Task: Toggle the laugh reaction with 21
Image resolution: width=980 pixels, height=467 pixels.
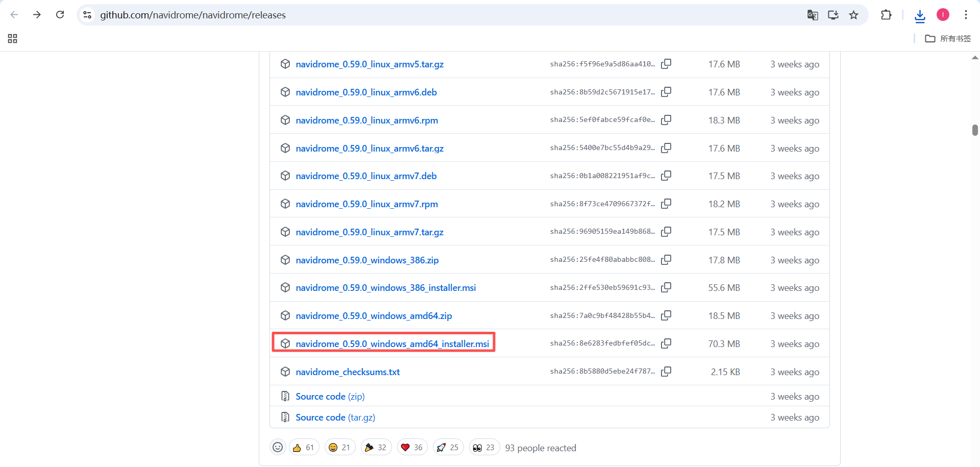Action: pos(340,448)
